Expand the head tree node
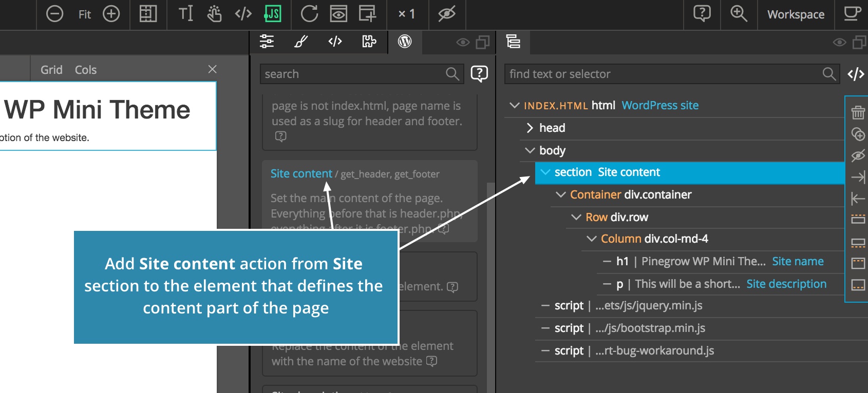Screen dimensions: 868x393 click(530, 128)
